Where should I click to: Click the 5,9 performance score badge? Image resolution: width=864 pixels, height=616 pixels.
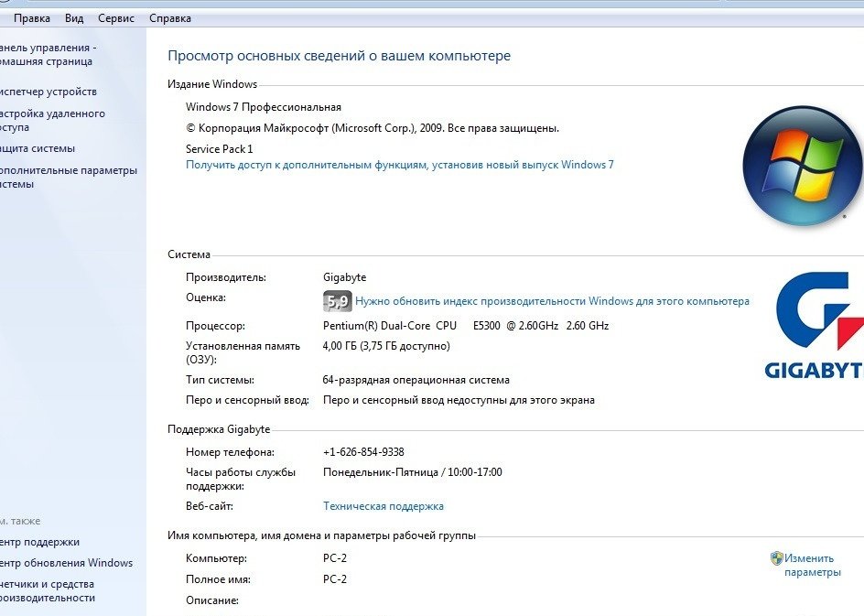[337, 301]
